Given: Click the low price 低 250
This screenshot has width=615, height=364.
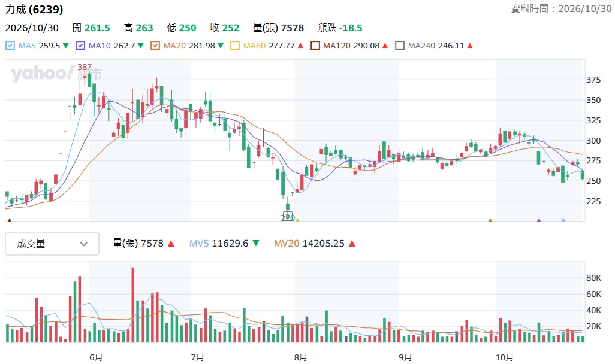Looking at the screenshot, I should tap(182, 28).
